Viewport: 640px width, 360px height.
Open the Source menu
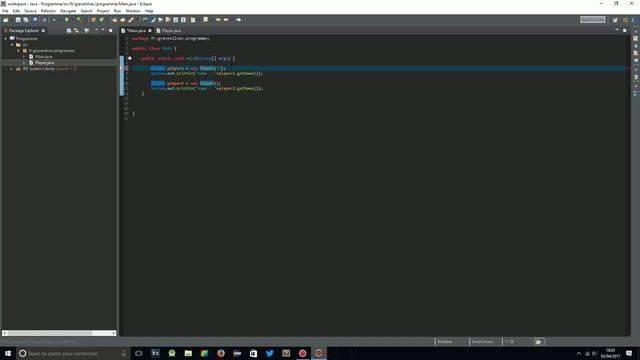[30, 11]
